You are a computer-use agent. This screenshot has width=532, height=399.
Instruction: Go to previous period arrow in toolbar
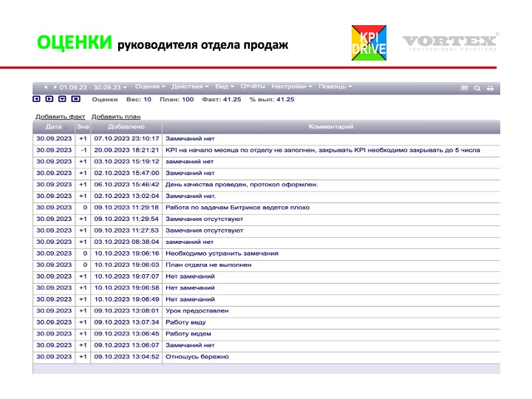click(x=46, y=87)
